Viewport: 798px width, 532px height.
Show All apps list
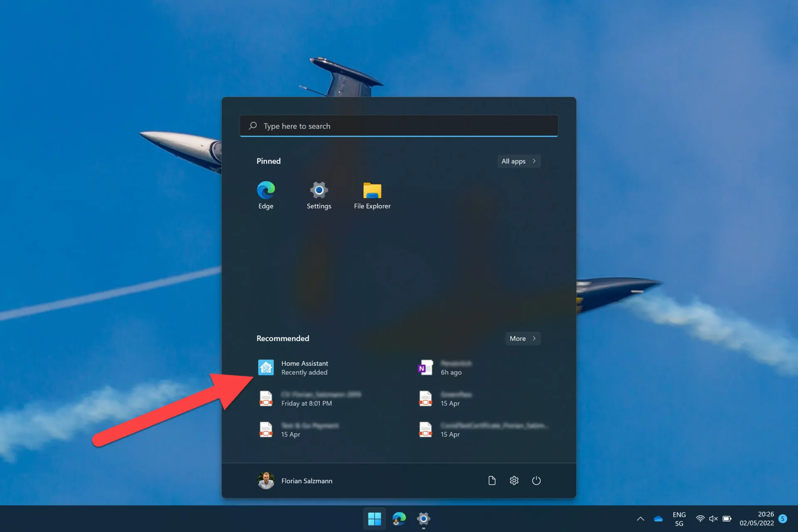pyautogui.click(x=519, y=161)
